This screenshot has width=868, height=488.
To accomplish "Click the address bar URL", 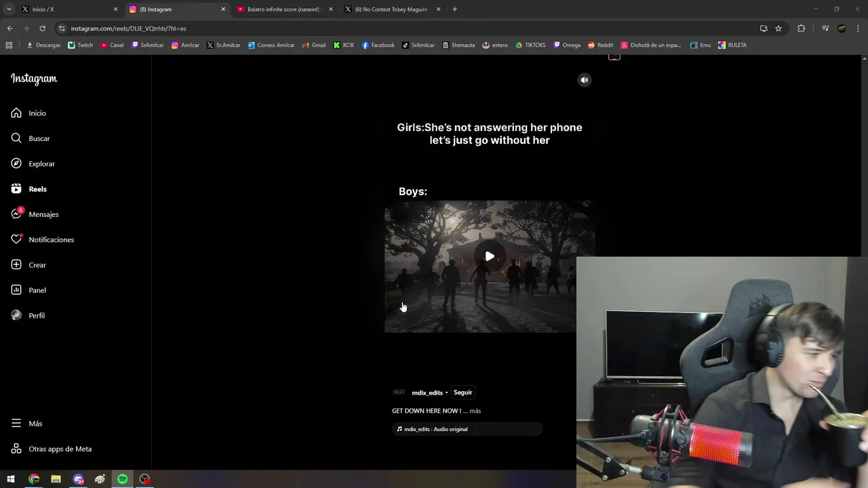I will (x=129, y=28).
